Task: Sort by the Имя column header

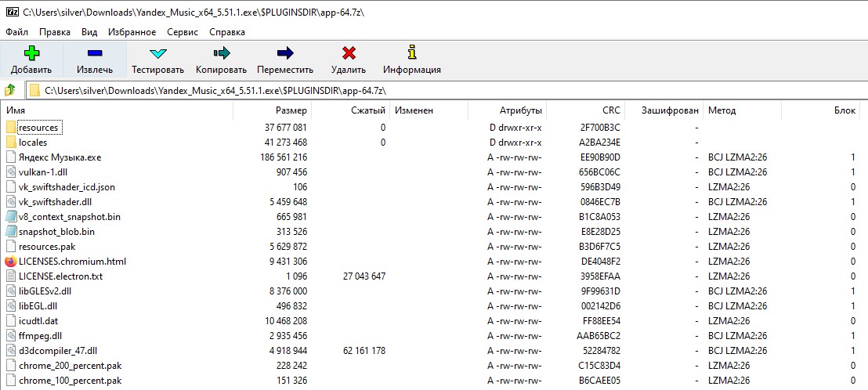Action: coord(117,110)
